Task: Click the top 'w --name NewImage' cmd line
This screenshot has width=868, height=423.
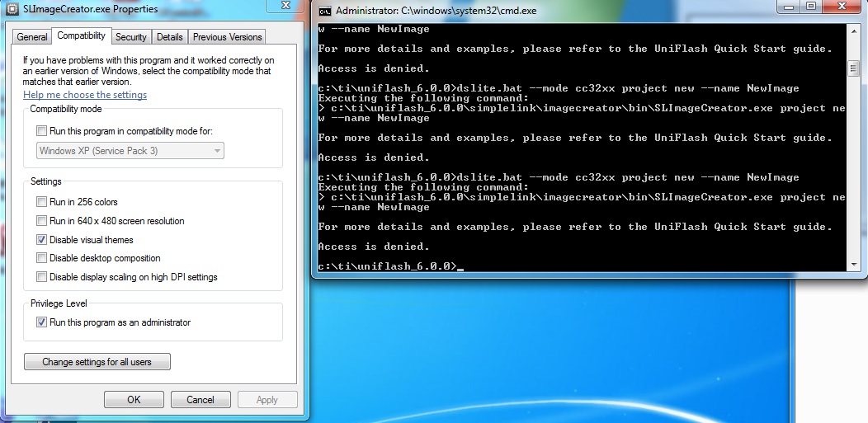Action: point(374,29)
